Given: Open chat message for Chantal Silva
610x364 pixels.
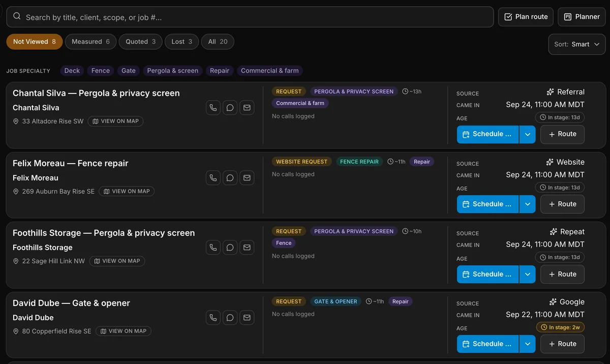Looking at the screenshot, I should click(x=230, y=108).
